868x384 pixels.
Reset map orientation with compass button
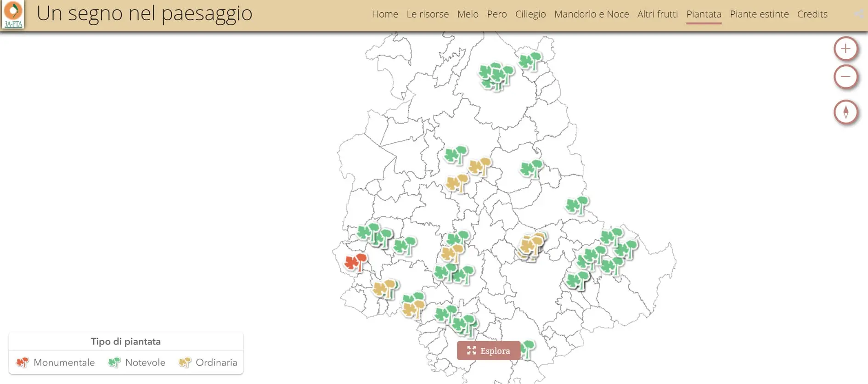(x=845, y=112)
